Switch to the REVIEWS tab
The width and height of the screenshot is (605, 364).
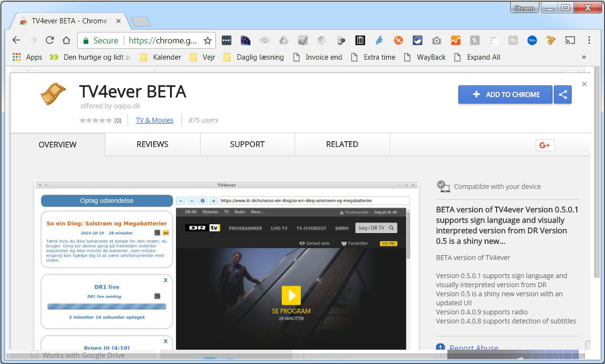(152, 144)
